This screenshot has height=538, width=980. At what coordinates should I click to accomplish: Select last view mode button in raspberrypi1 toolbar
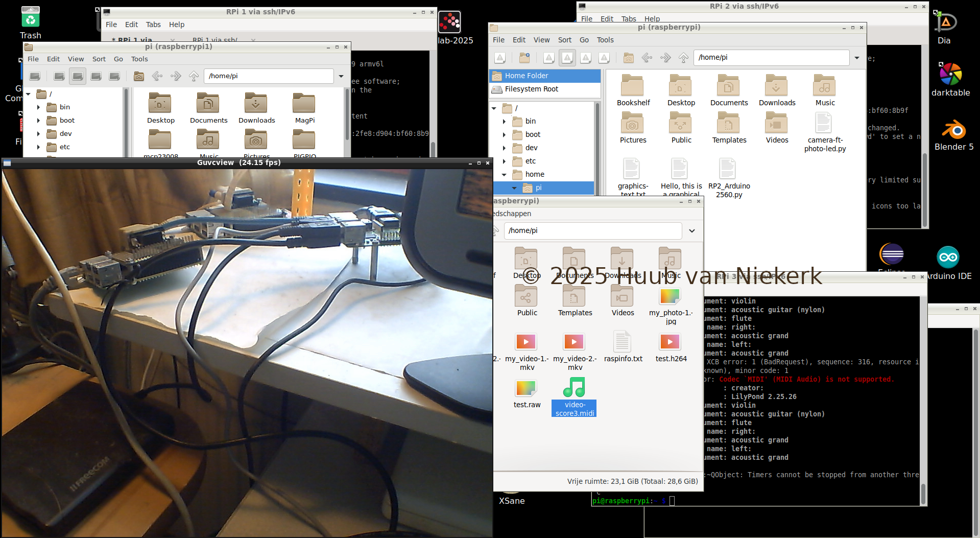point(114,76)
